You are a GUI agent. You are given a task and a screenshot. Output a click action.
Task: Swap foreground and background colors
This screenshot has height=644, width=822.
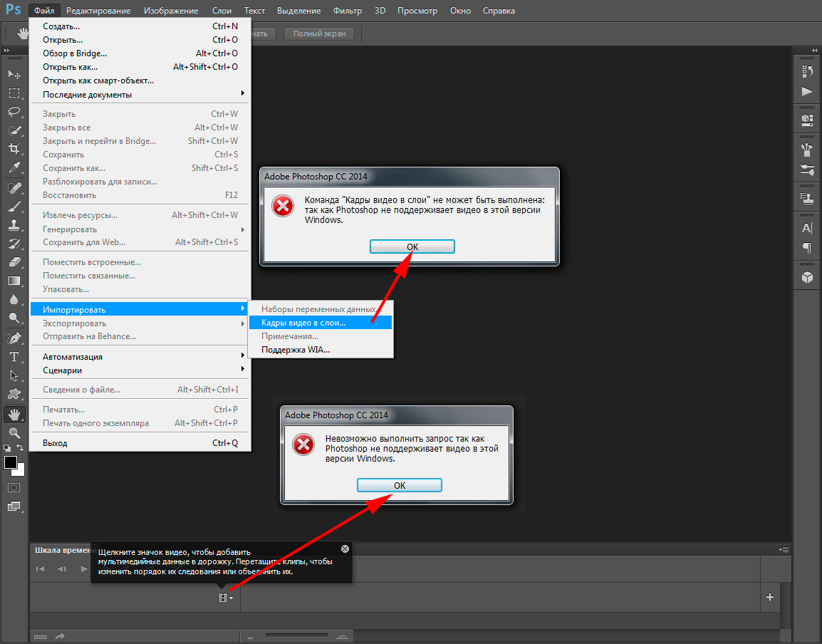[x=20, y=447]
